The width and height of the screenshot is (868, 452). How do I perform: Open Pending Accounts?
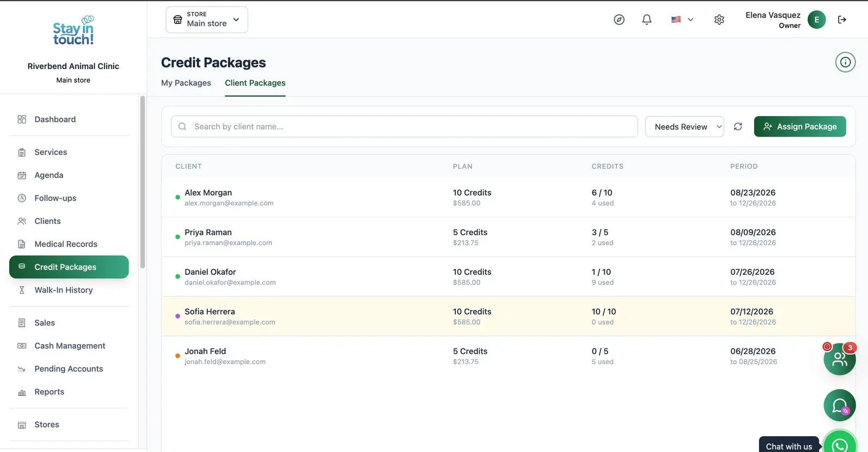(x=69, y=369)
